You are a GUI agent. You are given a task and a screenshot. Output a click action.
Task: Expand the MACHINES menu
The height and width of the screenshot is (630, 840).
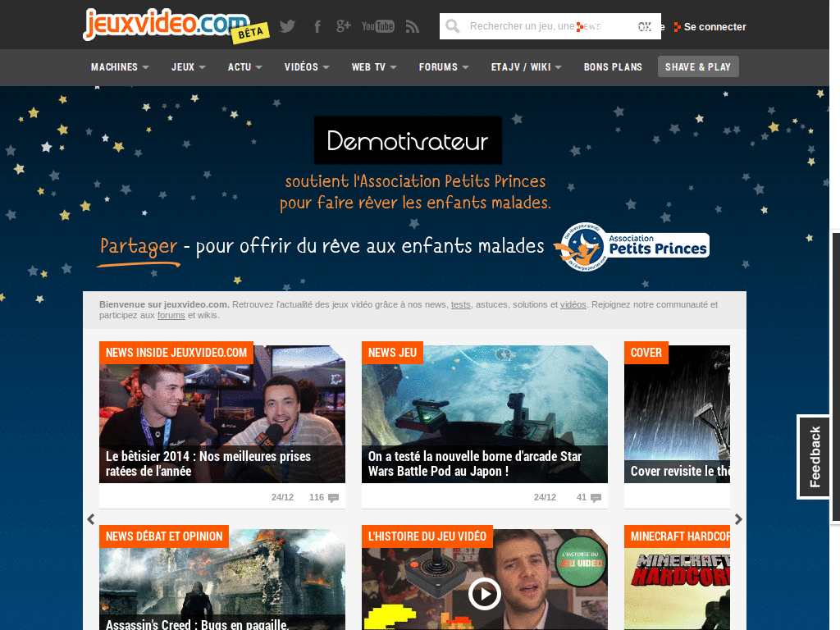[120, 67]
